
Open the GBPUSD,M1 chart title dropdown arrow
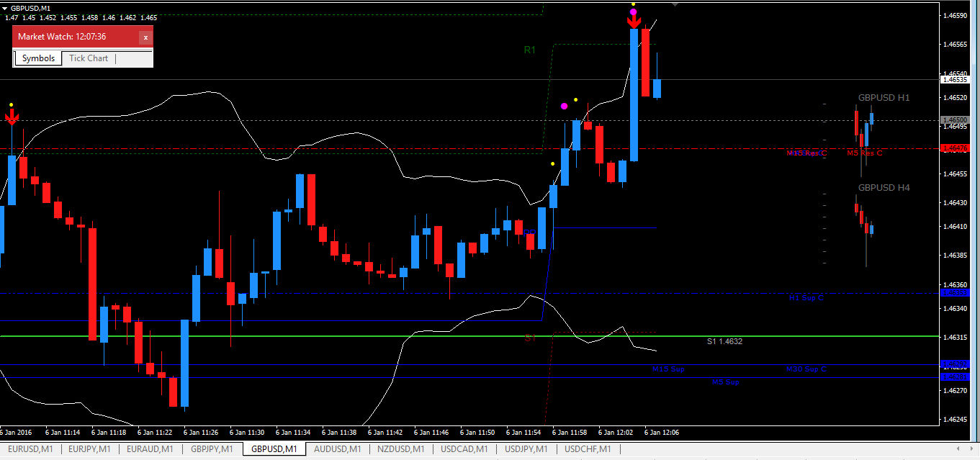4,8
